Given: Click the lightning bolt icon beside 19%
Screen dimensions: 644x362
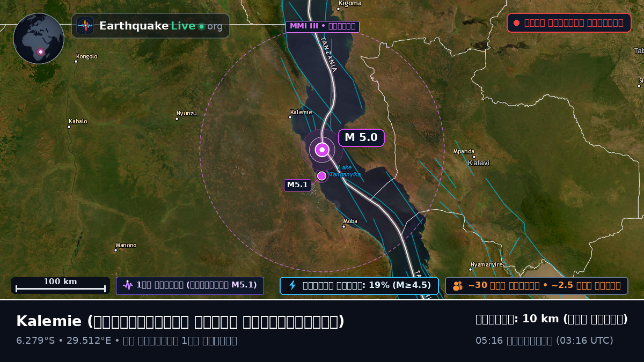Looking at the screenshot, I should [x=292, y=285].
